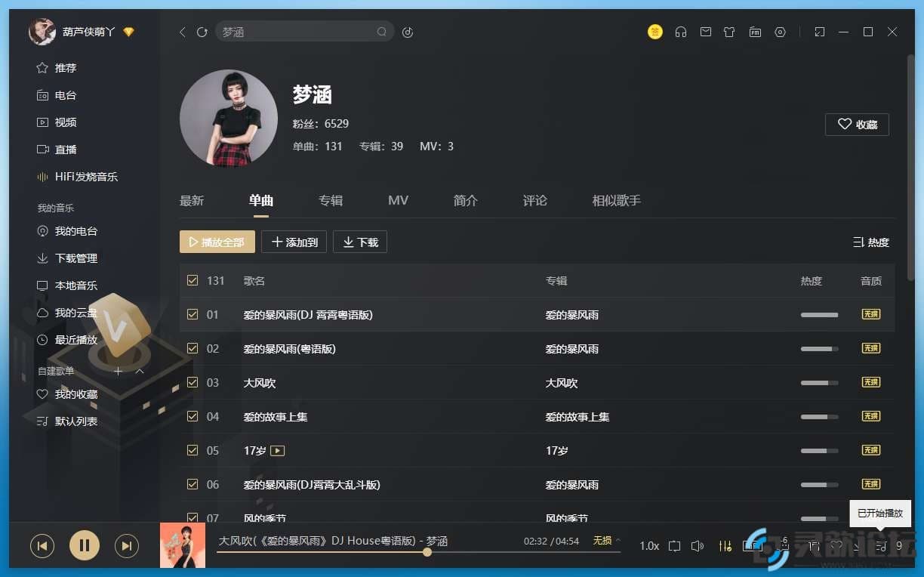Switch to the 单曲 tab
This screenshot has height=577, width=924.
point(261,201)
